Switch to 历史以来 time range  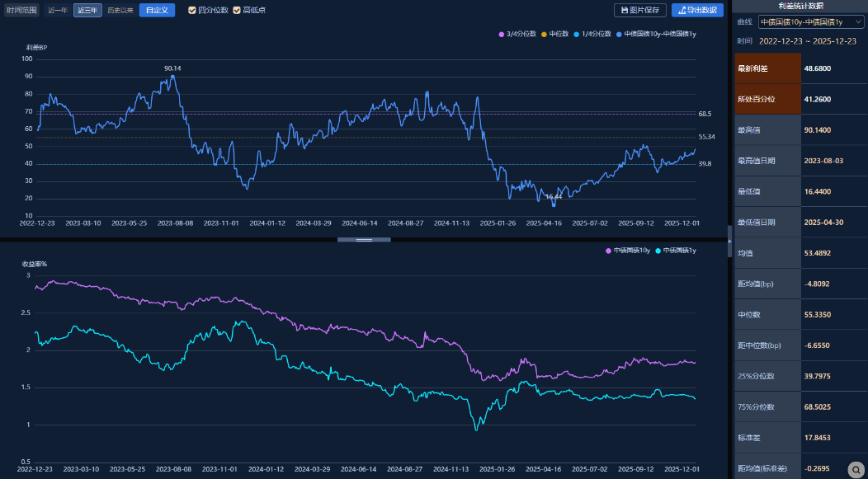[x=120, y=10]
